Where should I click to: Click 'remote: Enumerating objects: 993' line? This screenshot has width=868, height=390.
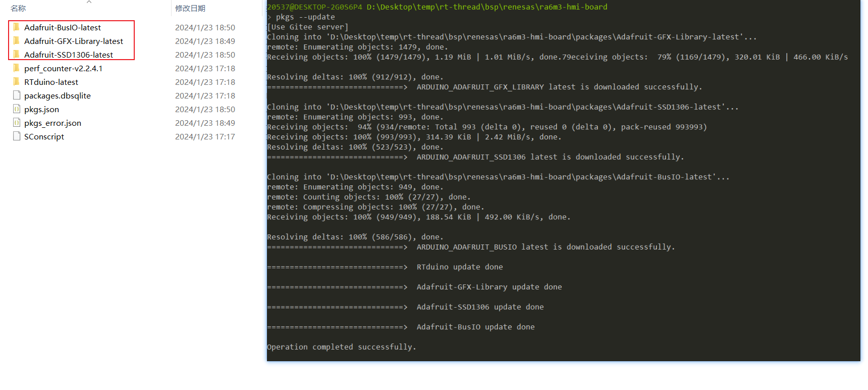click(x=355, y=117)
